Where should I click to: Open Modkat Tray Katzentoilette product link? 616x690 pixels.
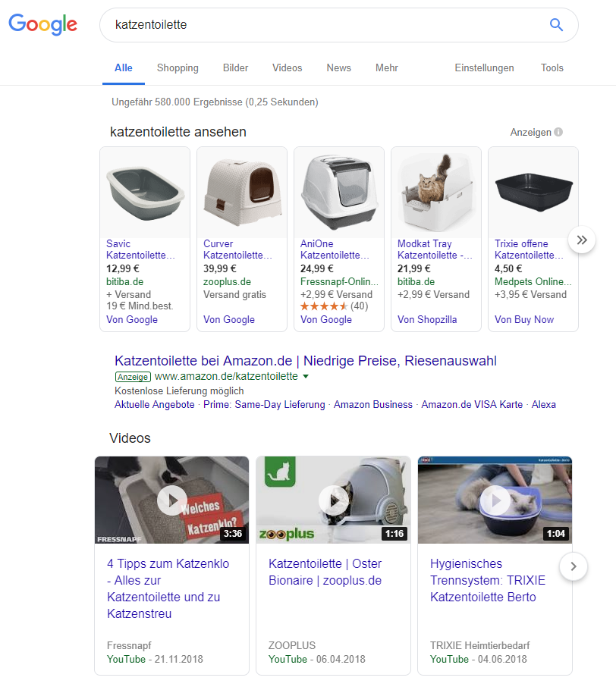435,249
